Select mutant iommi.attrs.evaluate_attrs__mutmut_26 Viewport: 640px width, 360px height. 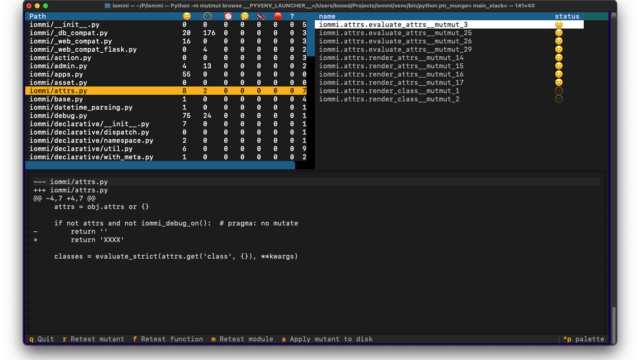click(x=449, y=41)
